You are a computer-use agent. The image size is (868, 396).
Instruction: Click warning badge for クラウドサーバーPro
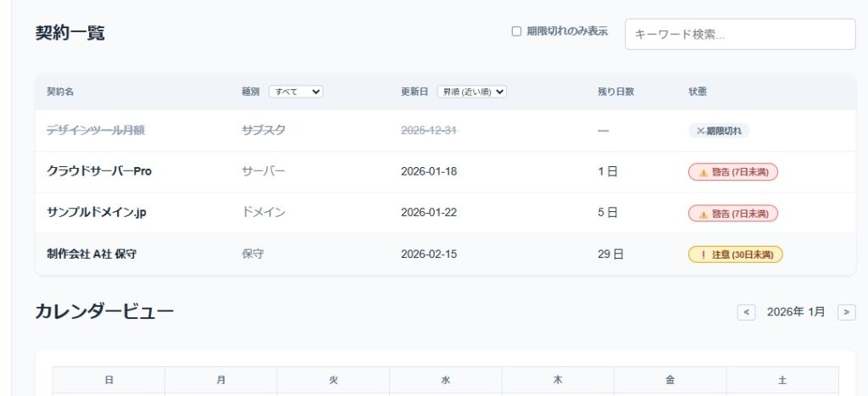(732, 172)
